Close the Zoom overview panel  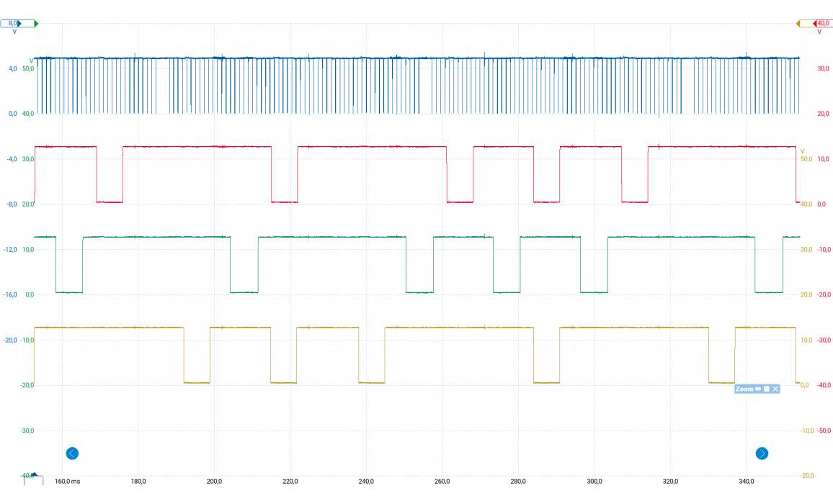775,389
